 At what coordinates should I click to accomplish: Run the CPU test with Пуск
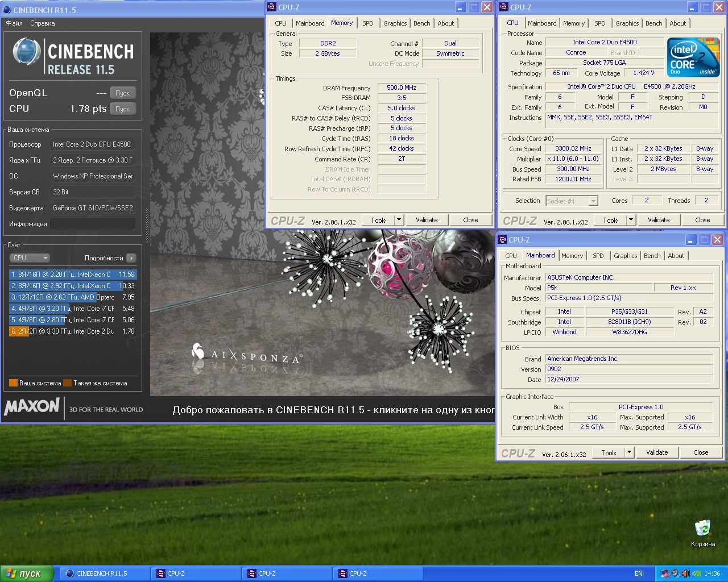coord(123,109)
